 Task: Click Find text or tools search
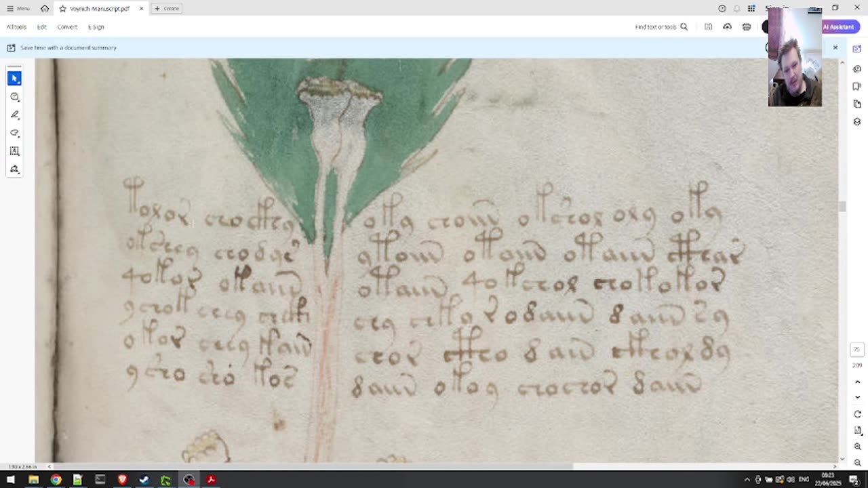tap(661, 27)
